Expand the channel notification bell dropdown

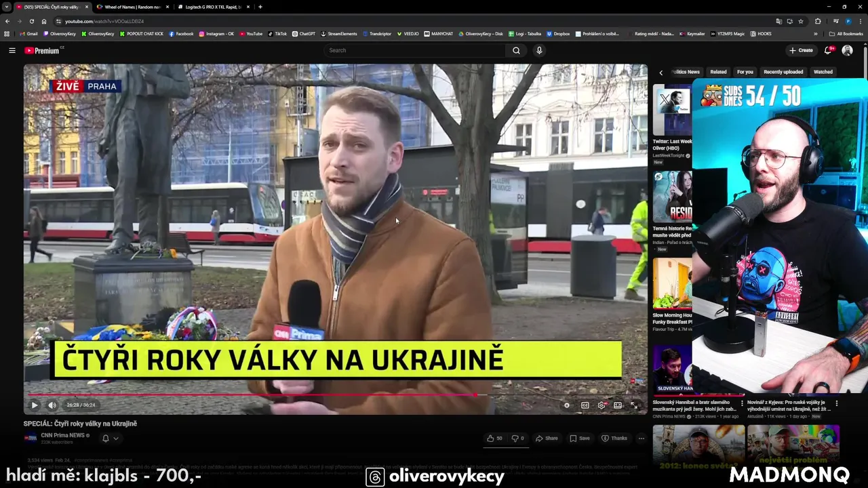(110, 439)
